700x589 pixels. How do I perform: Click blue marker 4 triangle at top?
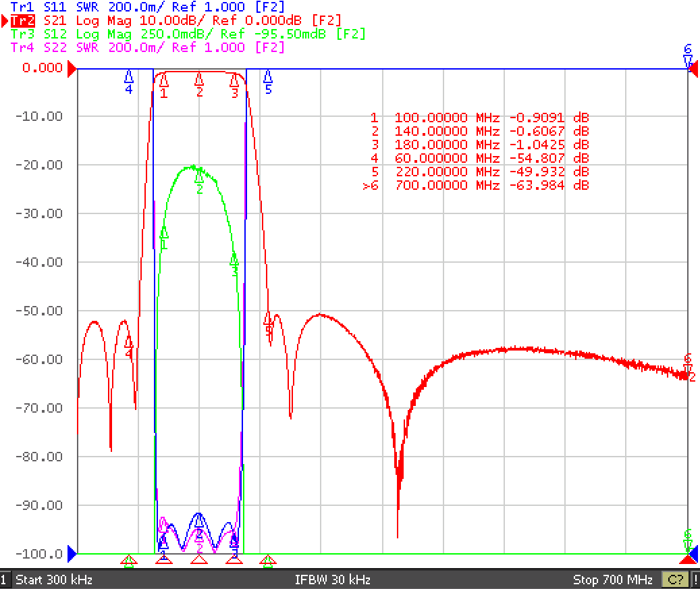128,76
